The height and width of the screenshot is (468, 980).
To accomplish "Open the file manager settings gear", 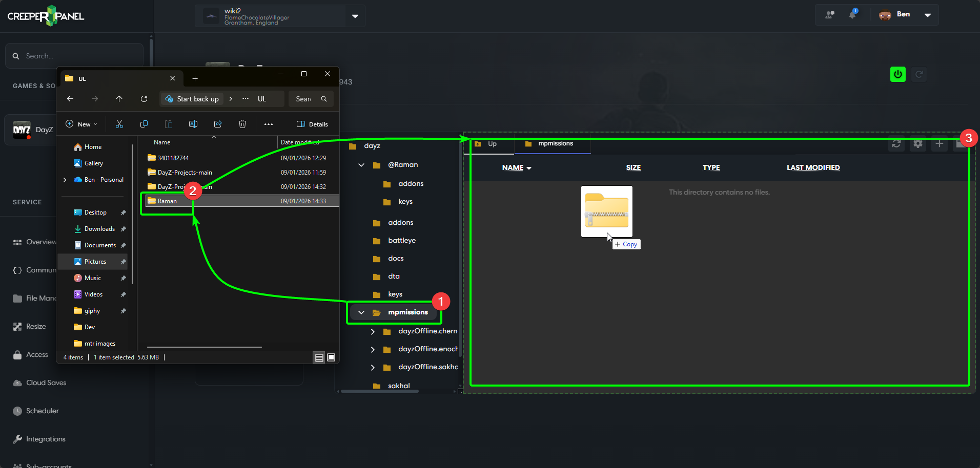I will pyautogui.click(x=918, y=144).
